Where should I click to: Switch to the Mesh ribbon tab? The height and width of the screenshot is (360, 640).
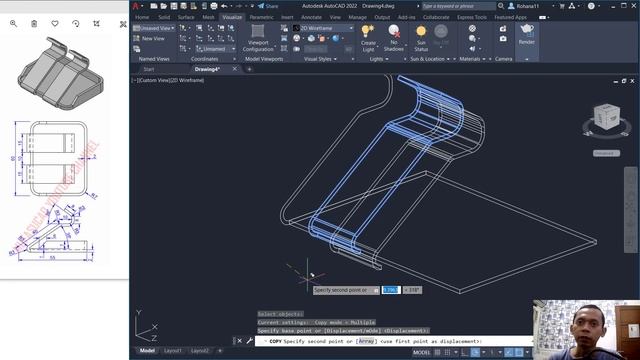208,17
